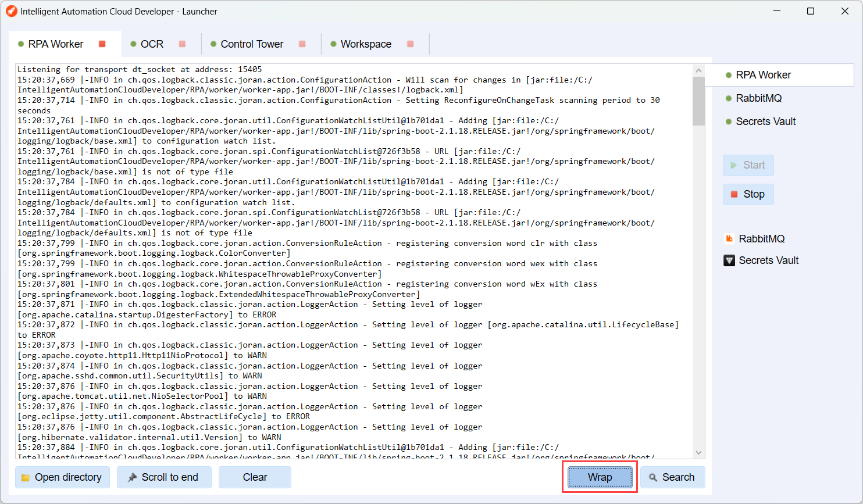Maximize the Launcher window

(811, 11)
